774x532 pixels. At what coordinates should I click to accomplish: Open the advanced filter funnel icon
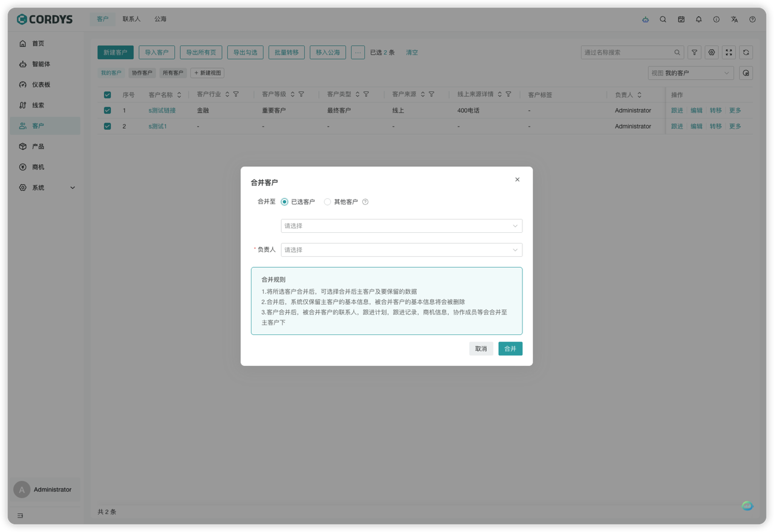tap(694, 53)
